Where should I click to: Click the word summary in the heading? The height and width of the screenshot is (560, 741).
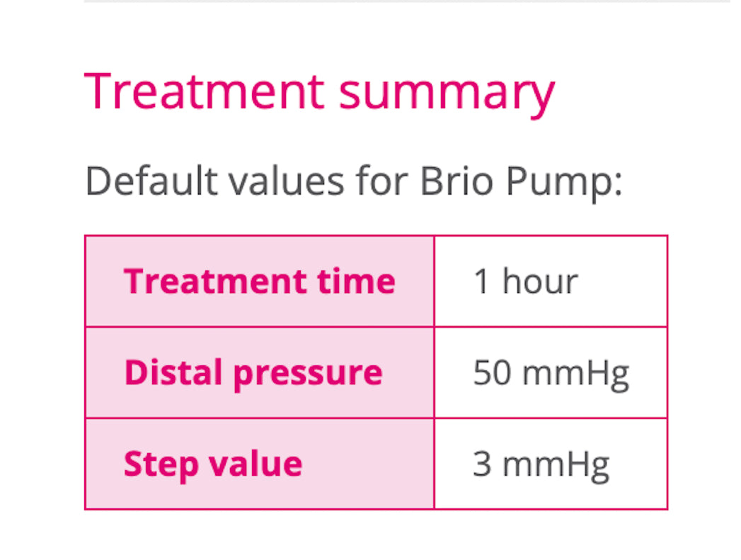447,96
